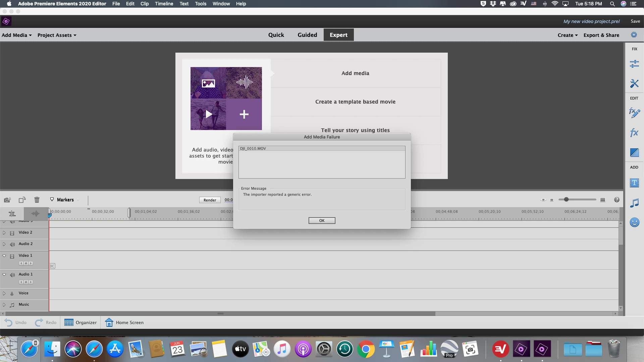Screen dimensions: 644x362
Task: Toggle the audio waveform view button
Action: 36,214
